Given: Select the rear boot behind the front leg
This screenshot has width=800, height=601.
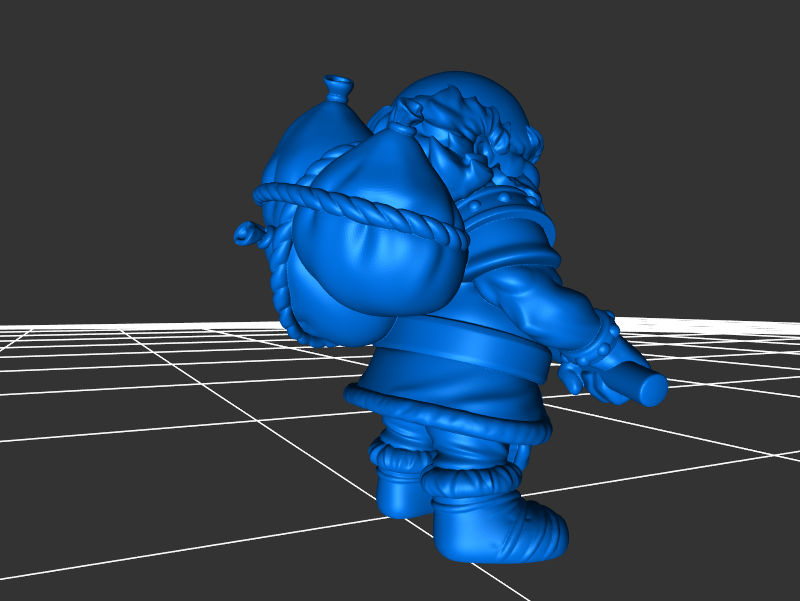Looking at the screenshot, I should click(402, 492).
